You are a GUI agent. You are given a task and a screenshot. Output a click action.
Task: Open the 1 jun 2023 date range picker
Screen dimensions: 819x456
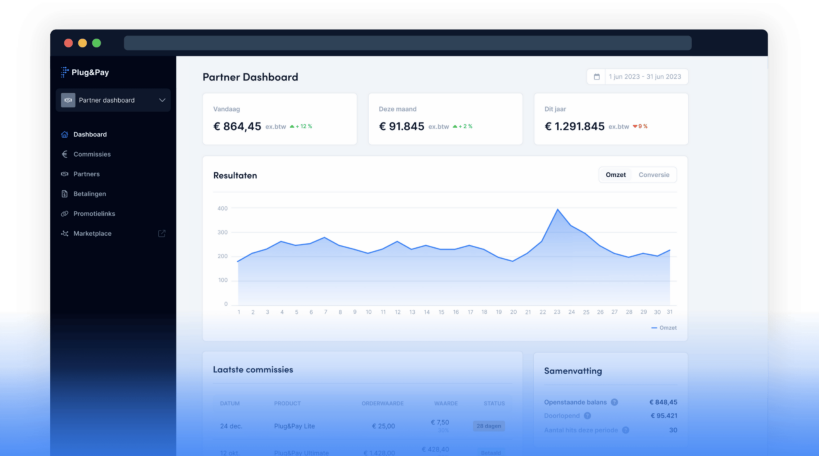[643, 77]
